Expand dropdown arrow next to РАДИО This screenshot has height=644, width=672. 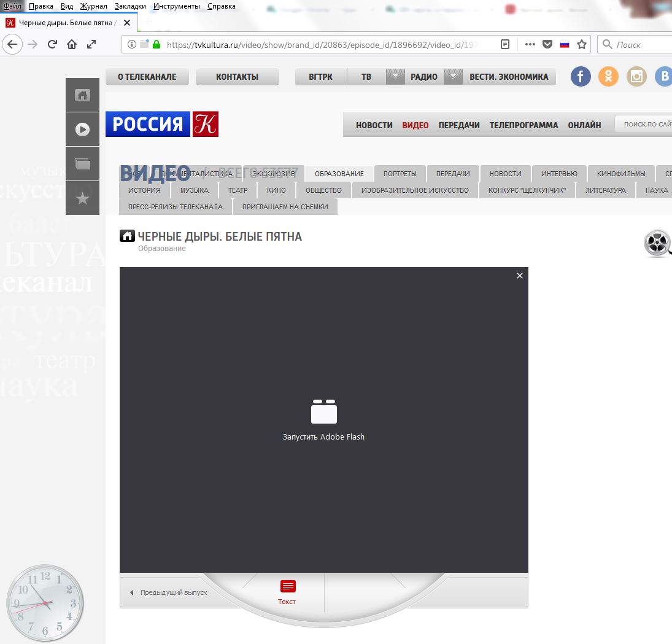(x=453, y=77)
